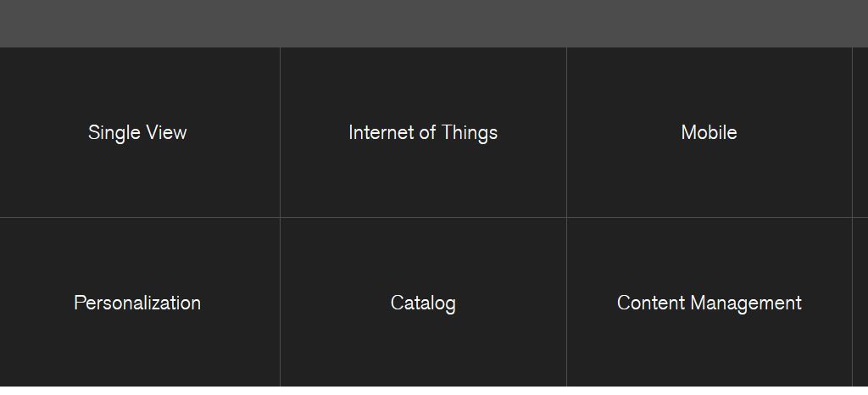Pick the tile between Personalization and Content Management
The height and width of the screenshot is (395, 868).
point(423,303)
